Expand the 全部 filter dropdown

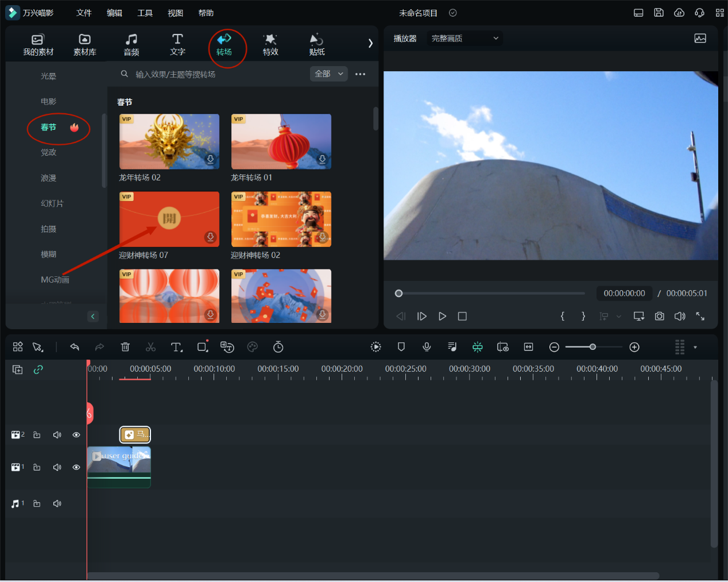click(x=329, y=74)
